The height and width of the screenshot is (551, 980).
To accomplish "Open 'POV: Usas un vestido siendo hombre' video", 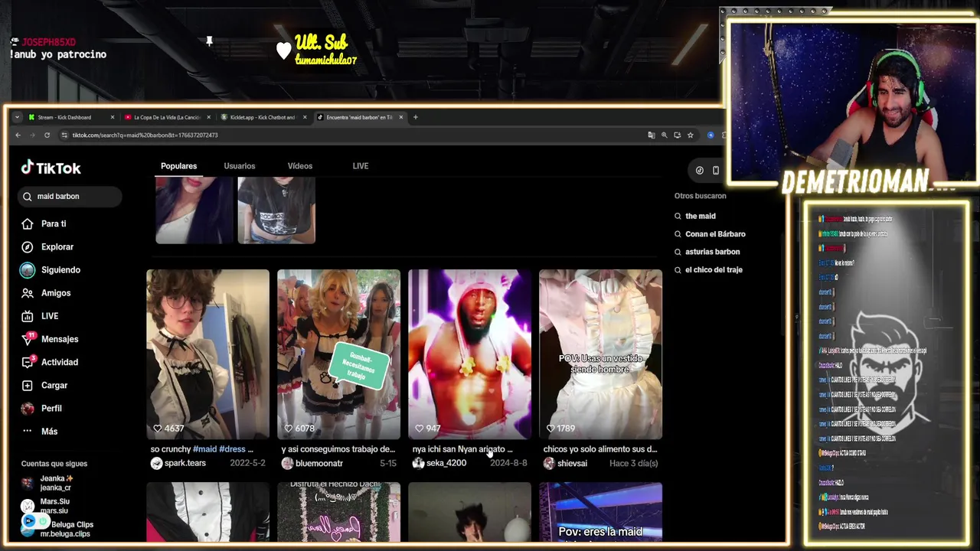I will click(x=600, y=354).
